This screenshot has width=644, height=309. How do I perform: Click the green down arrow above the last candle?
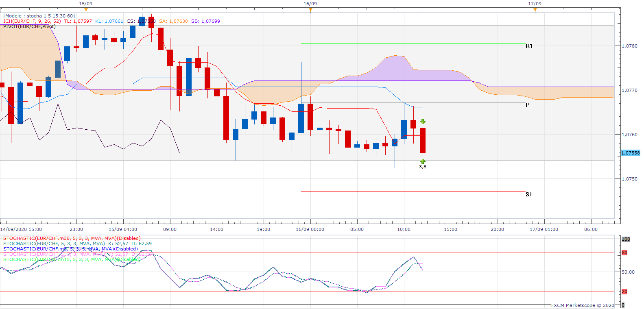(x=423, y=122)
